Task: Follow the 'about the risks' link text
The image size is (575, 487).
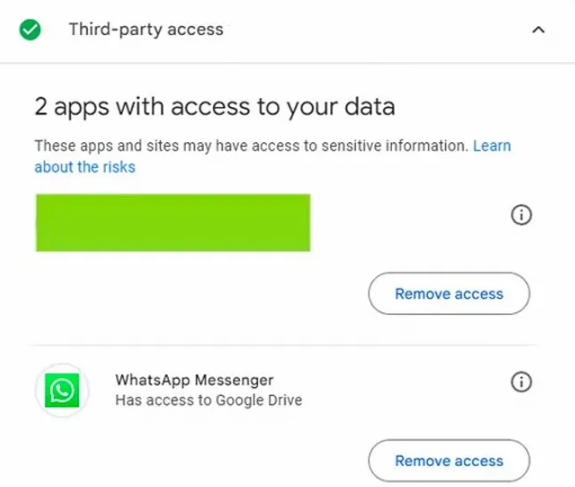Action: pos(85,167)
